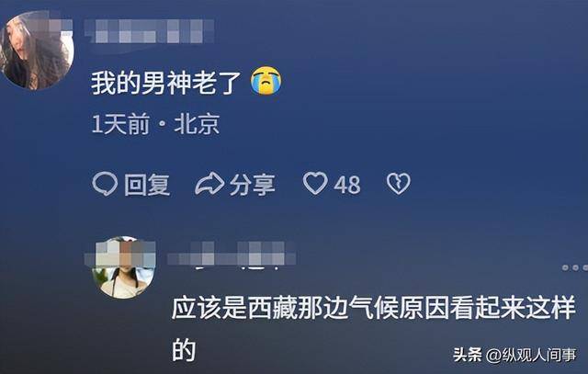
Task: Like the comment with the heart icon
Action: (315, 183)
